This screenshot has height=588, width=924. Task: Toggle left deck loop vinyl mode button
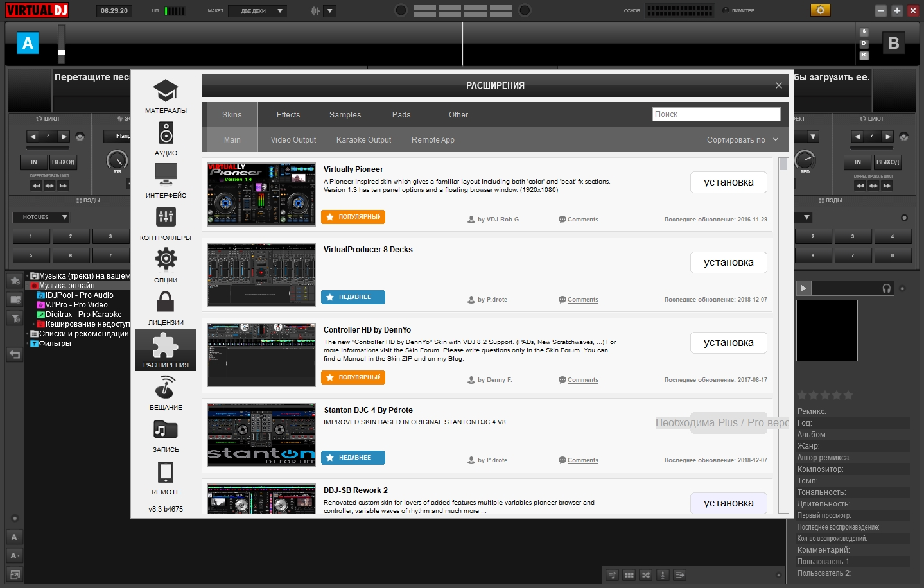pos(80,136)
